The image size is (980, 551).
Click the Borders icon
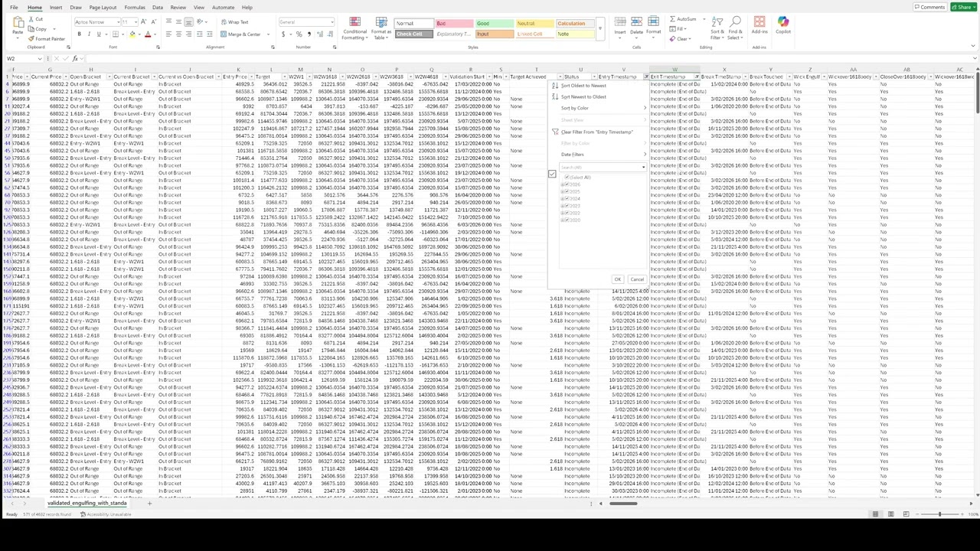(x=115, y=34)
